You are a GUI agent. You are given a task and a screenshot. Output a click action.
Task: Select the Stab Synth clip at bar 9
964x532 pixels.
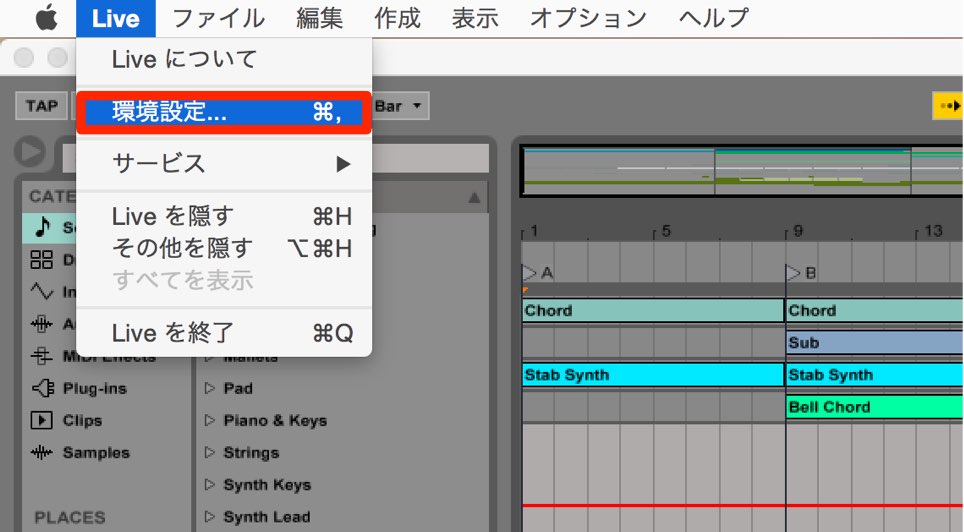[875, 375]
